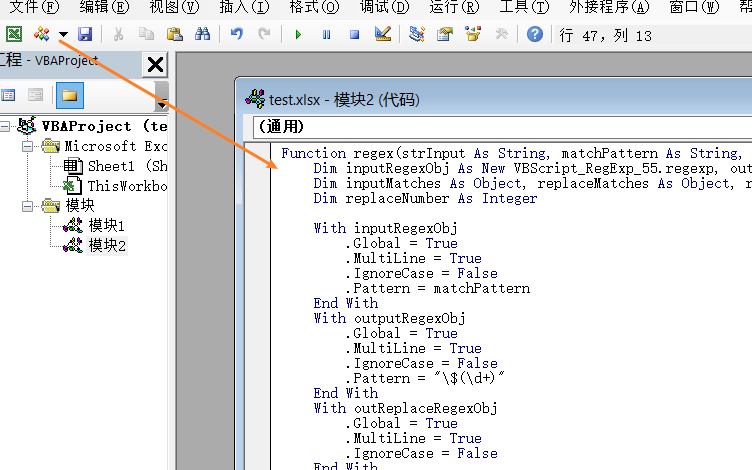The image size is (752, 470).
Task: Open the 窗口(W) menu
Action: [x=694, y=7]
